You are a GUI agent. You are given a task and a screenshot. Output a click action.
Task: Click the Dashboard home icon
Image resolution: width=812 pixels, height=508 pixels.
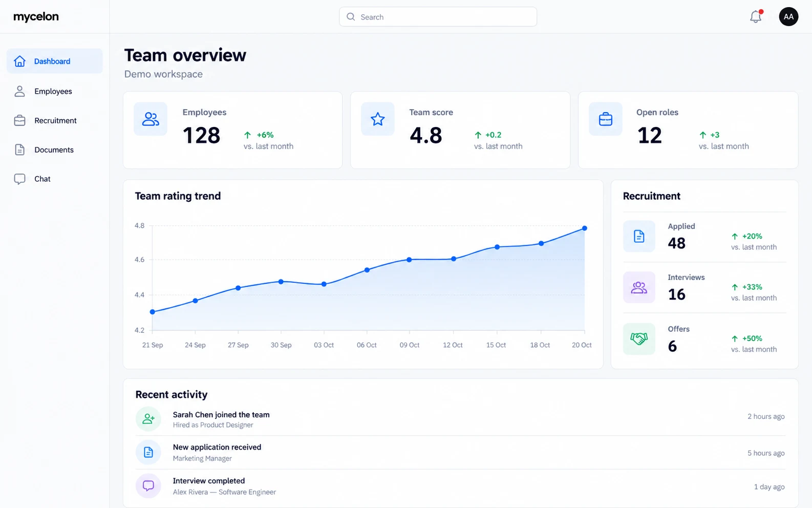(19, 61)
